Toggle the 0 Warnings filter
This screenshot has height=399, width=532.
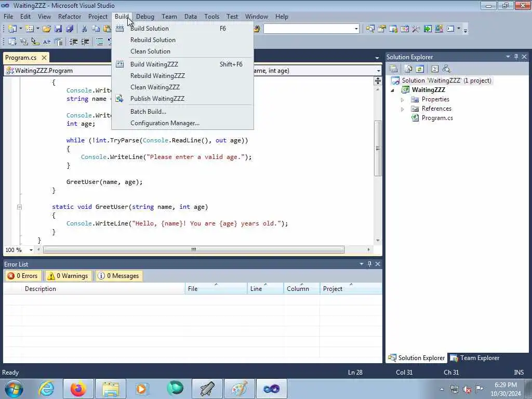click(68, 276)
